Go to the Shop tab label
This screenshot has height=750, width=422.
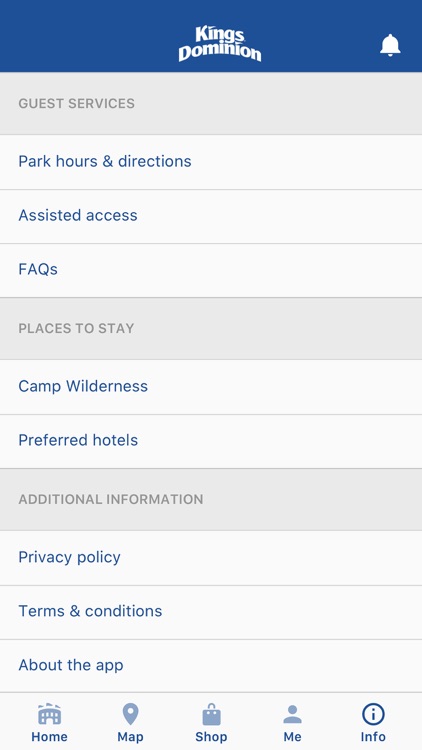coord(211,737)
